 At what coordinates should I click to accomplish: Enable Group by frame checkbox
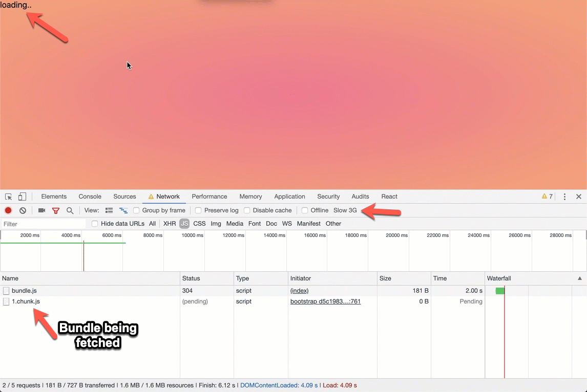[x=136, y=210]
